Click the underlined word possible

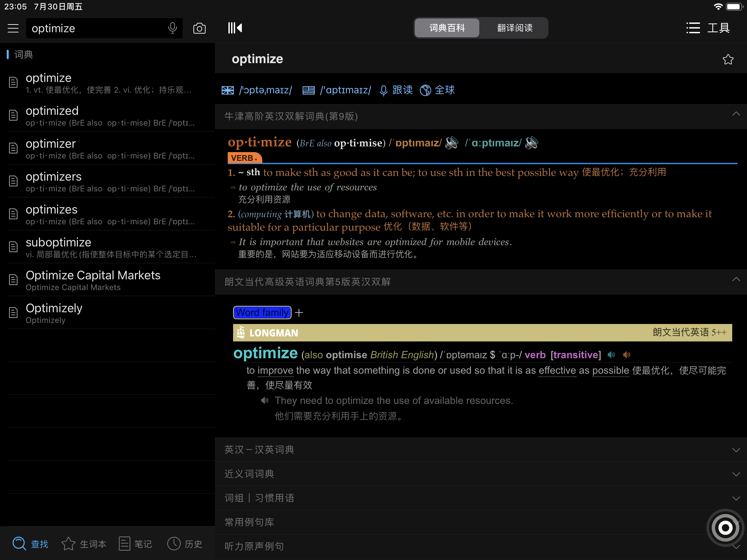tap(611, 370)
